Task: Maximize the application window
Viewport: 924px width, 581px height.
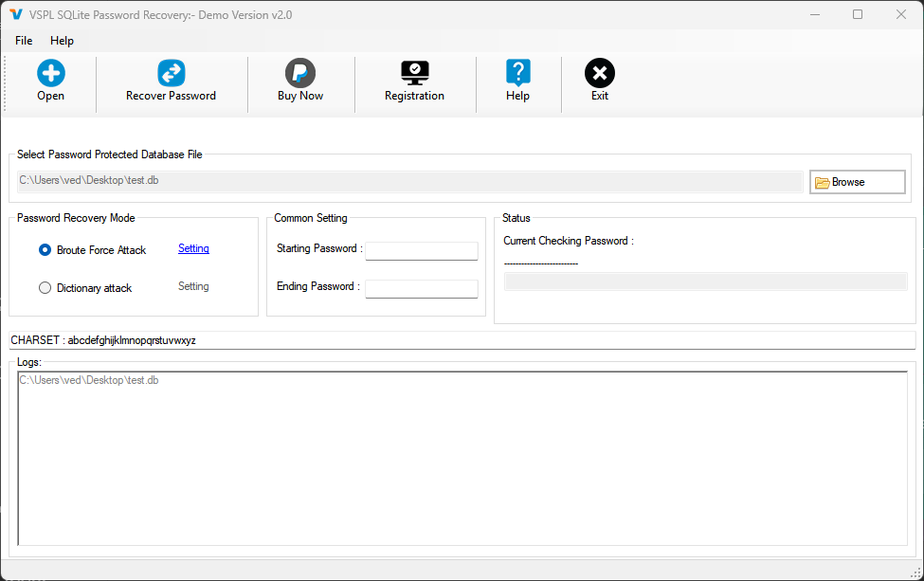Action: click(x=858, y=15)
